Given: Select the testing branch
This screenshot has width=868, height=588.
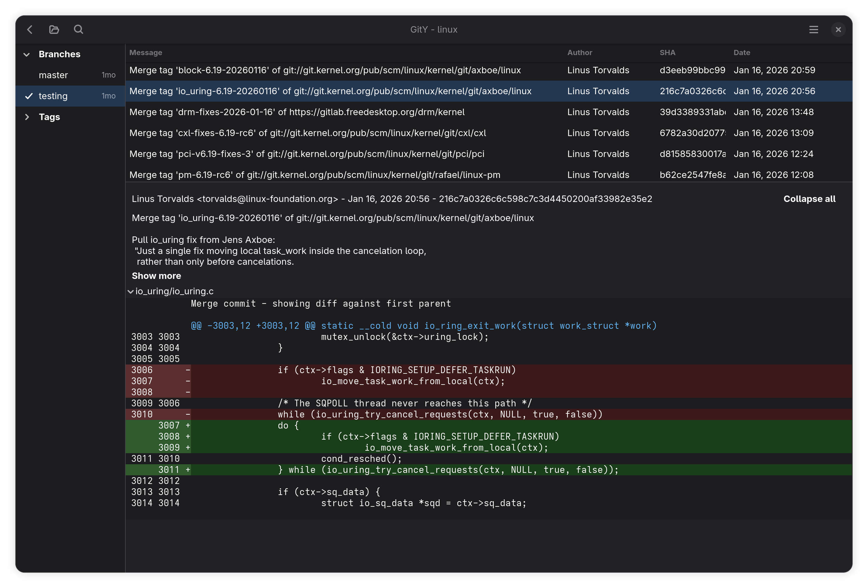Looking at the screenshot, I should pos(53,96).
